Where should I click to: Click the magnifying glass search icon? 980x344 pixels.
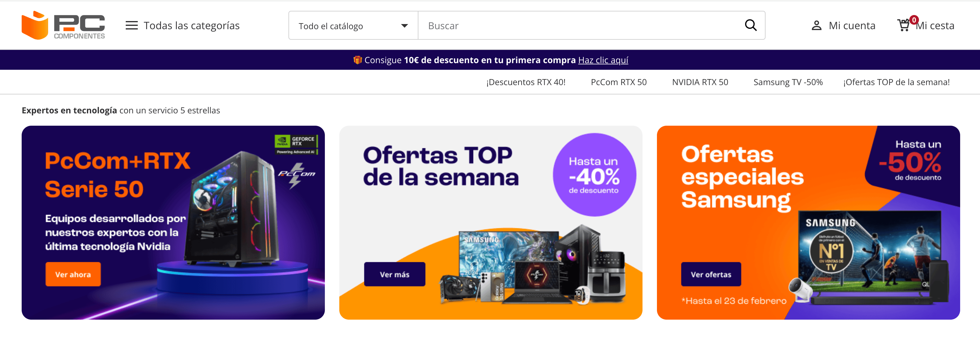750,26
